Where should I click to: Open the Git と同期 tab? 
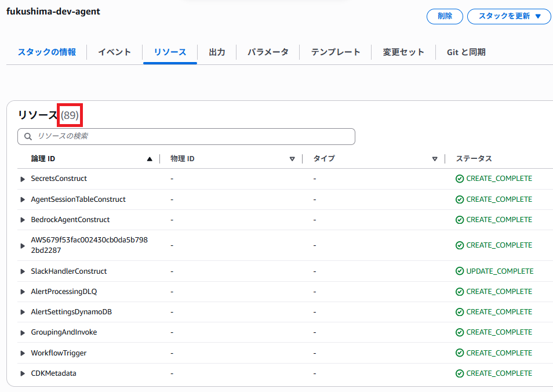466,52
